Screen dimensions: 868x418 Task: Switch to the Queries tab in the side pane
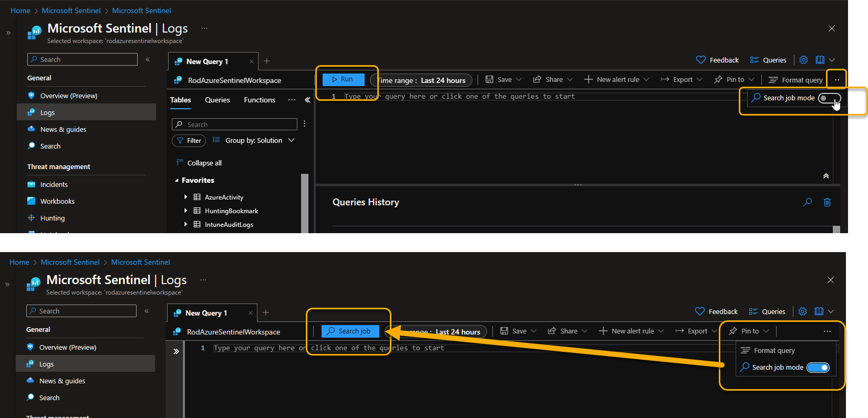(x=218, y=100)
